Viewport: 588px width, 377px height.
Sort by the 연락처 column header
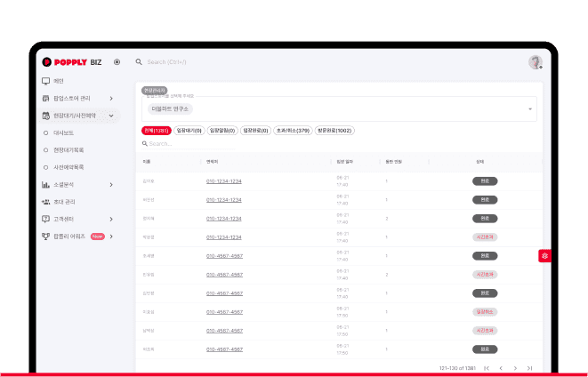(x=213, y=162)
